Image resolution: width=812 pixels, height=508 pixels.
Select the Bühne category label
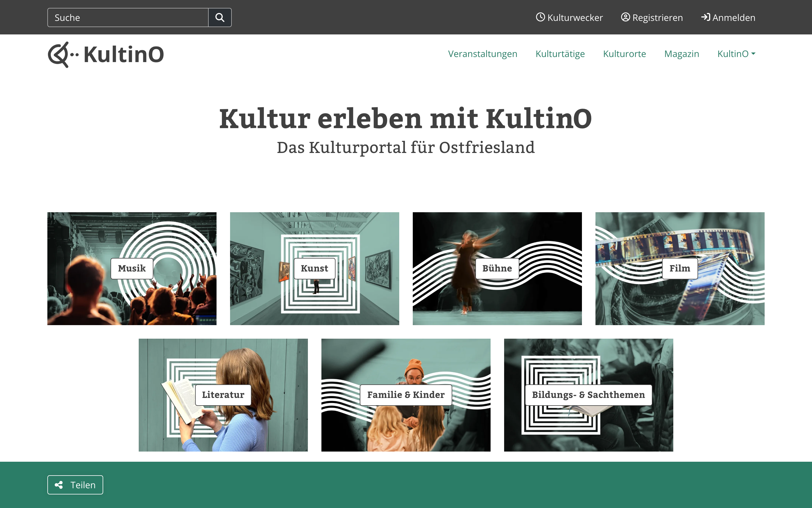[497, 268]
